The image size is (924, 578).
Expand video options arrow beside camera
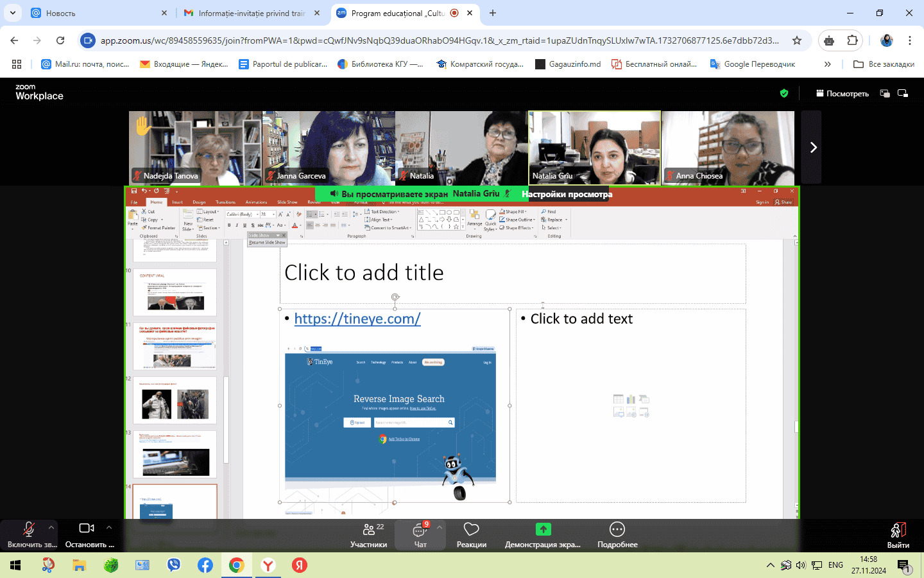109,527
